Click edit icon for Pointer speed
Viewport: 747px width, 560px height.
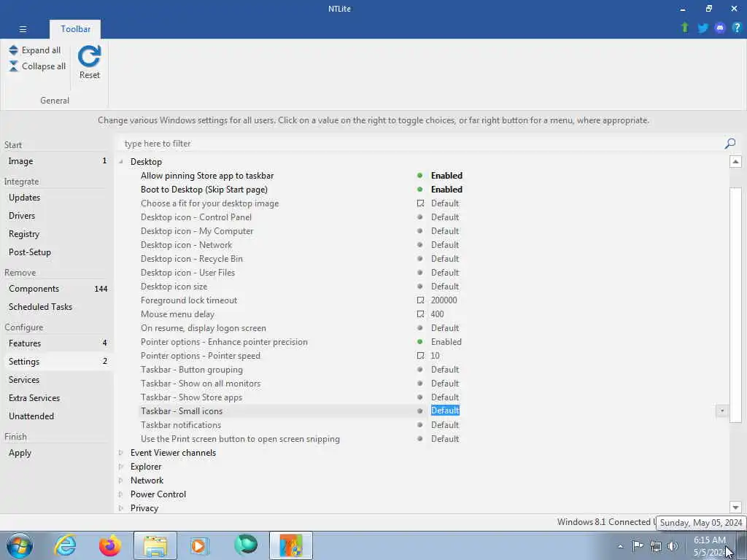pos(420,356)
